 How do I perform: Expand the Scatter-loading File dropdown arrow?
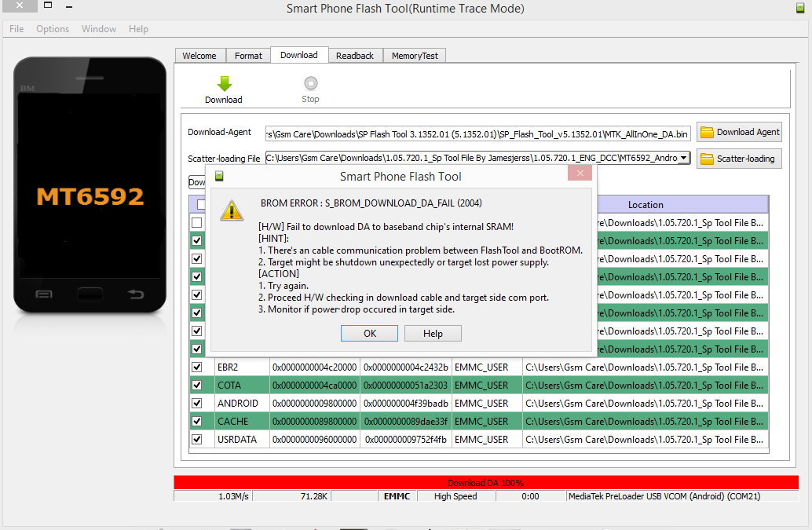point(683,158)
